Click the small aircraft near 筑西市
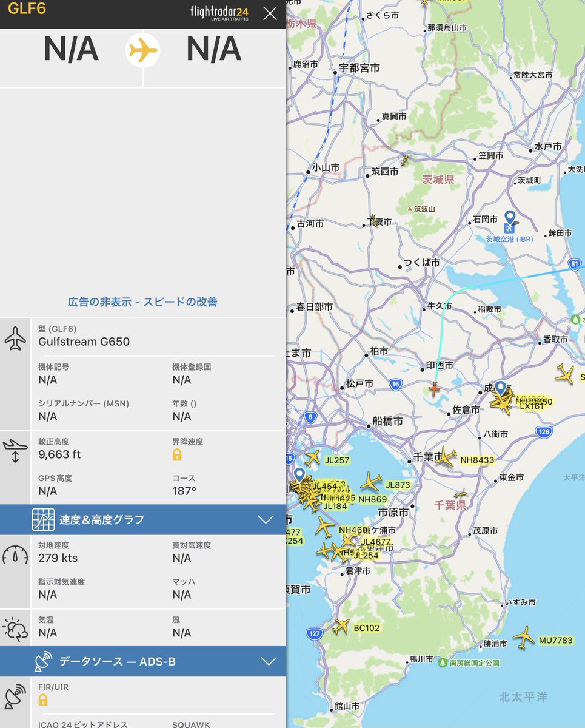 [405, 160]
